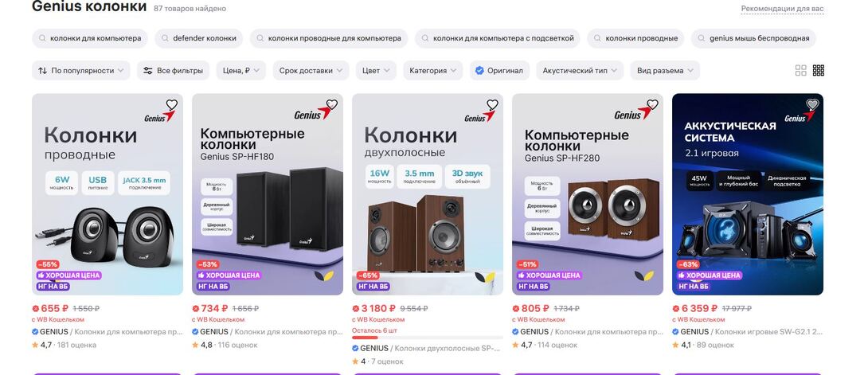Select the 'defender колонки' search suggestion
The image size is (868, 375).
click(x=199, y=38)
